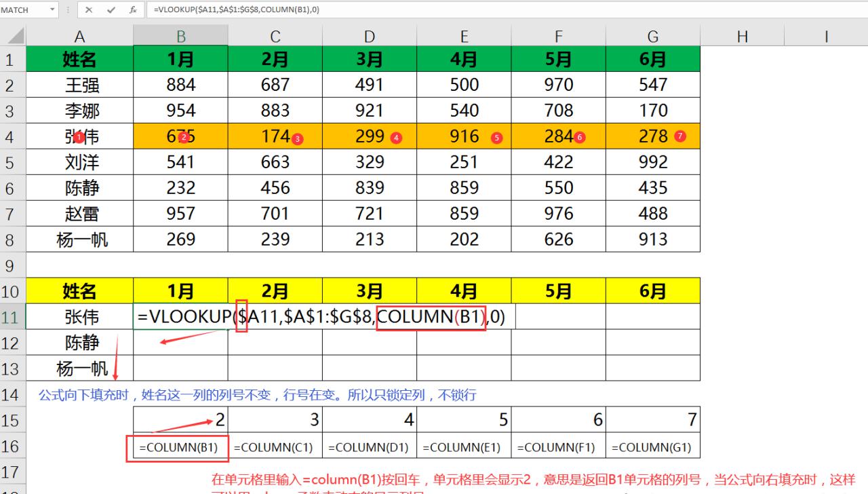Select row 14 header
The width and height of the screenshot is (868, 494).
[x=13, y=394]
